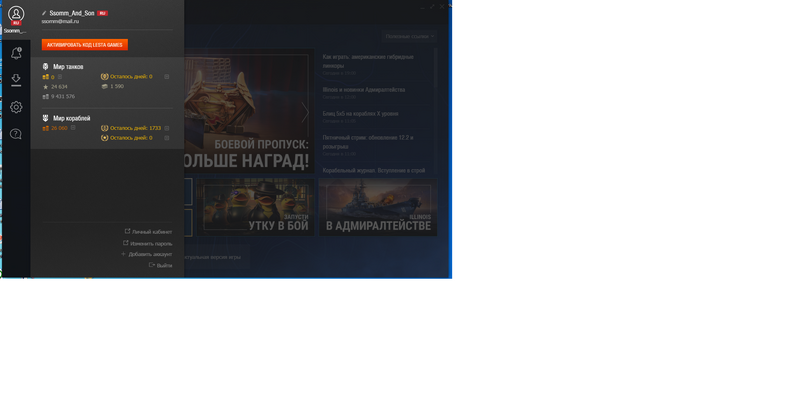Expand the Полезные ссылки dropdown
This screenshot has height=394, width=800.
(410, 36)
